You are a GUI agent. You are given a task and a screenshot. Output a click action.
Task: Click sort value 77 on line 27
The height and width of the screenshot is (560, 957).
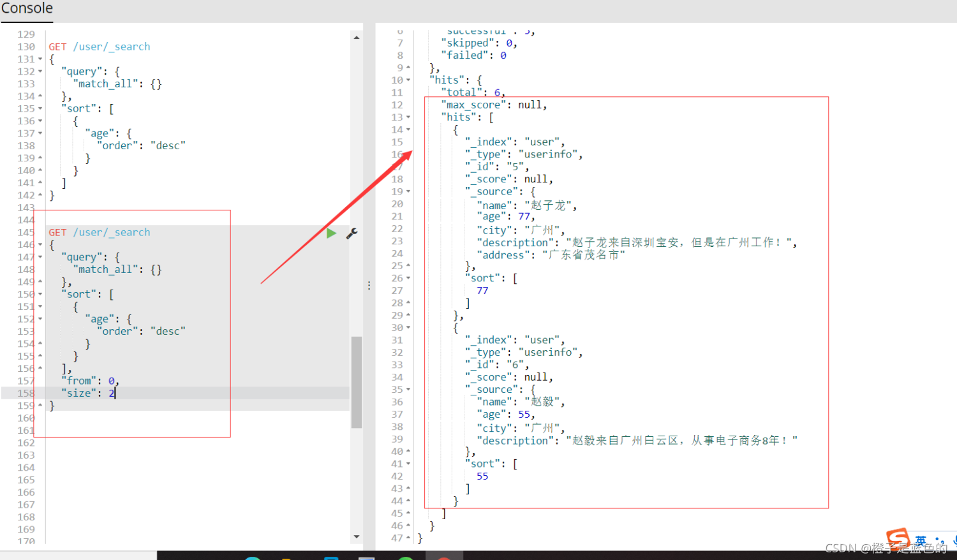pyautogui.click(x=482, y=291)
